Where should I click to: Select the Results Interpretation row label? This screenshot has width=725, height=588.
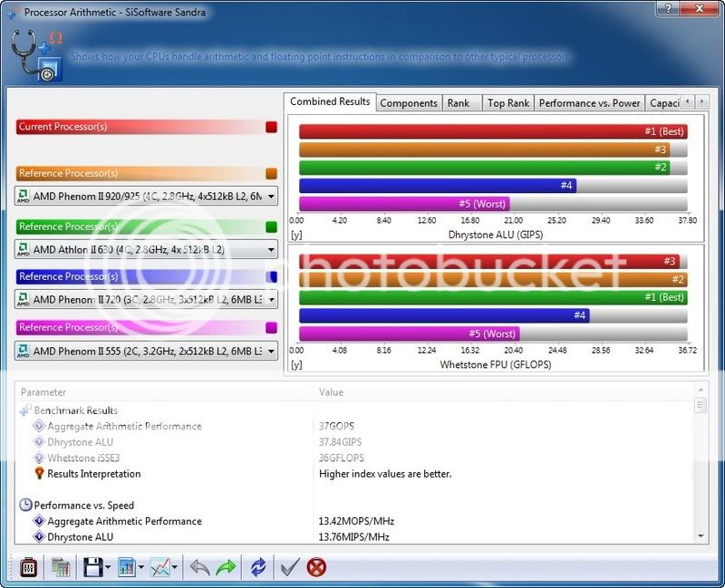pyautogui.click(x=94, y=473)
